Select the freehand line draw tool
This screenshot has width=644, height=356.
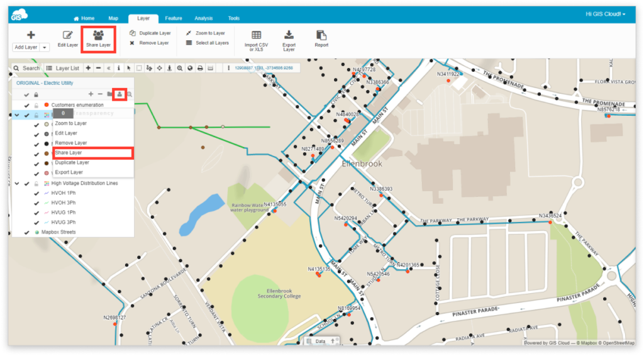pyautogui.click(x=149, y=68)
